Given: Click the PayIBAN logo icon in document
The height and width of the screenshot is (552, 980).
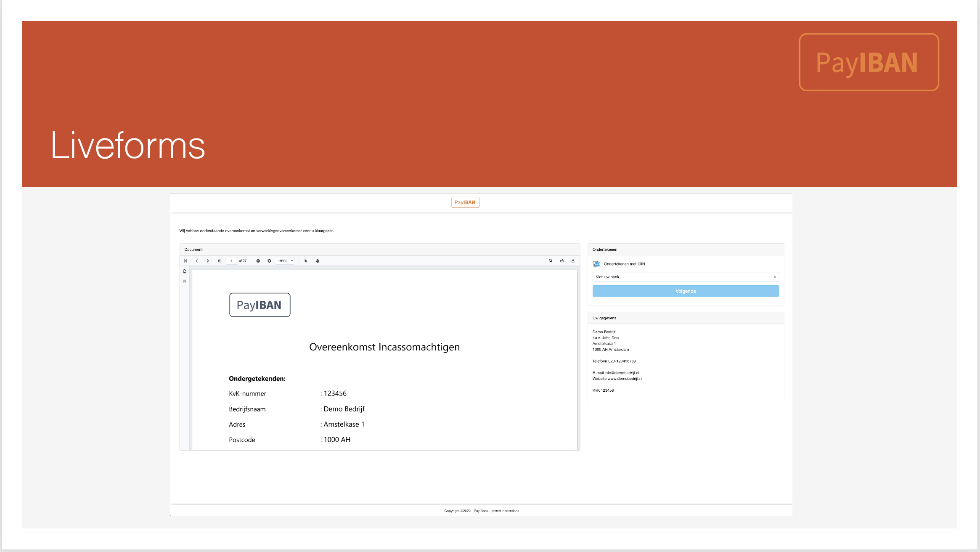Looking at the screenshot, I should tap(260, 304).
